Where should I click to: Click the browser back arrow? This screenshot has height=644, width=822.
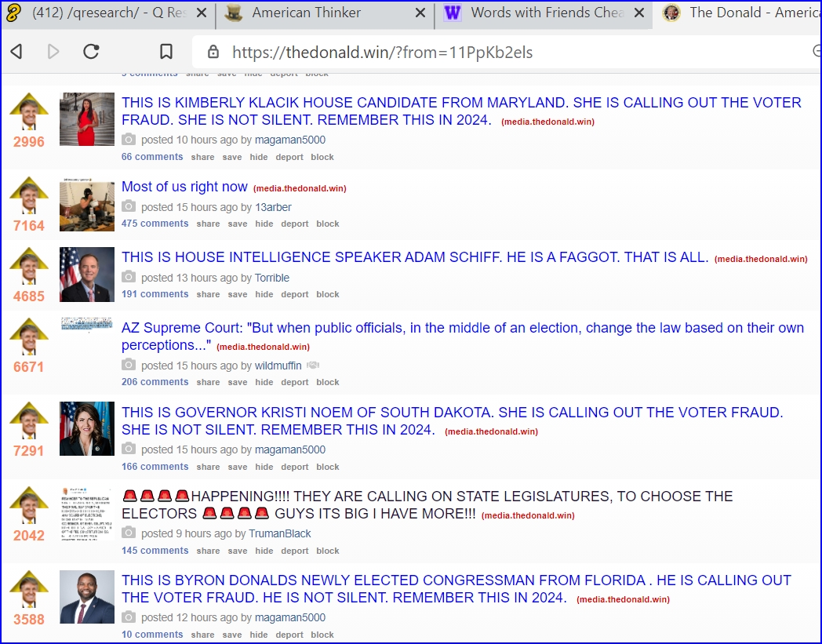click(x=16, y=52)
